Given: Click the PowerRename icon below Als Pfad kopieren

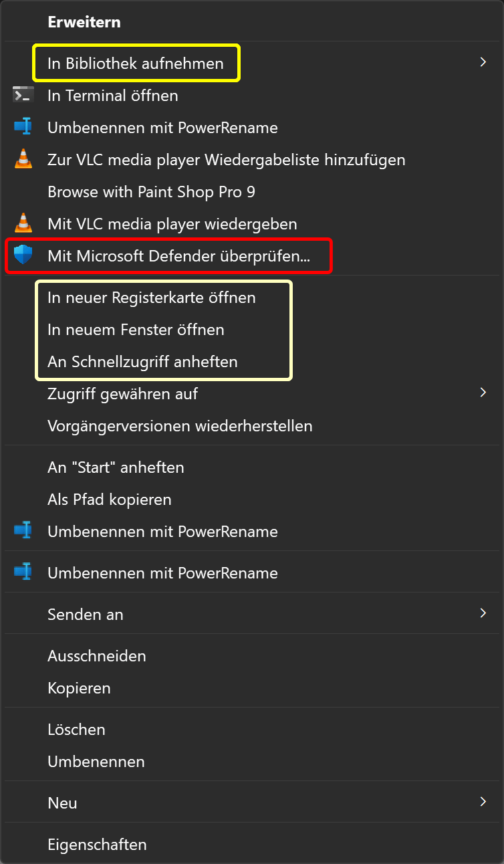Looking at the screenshot, I should [23, 532].
